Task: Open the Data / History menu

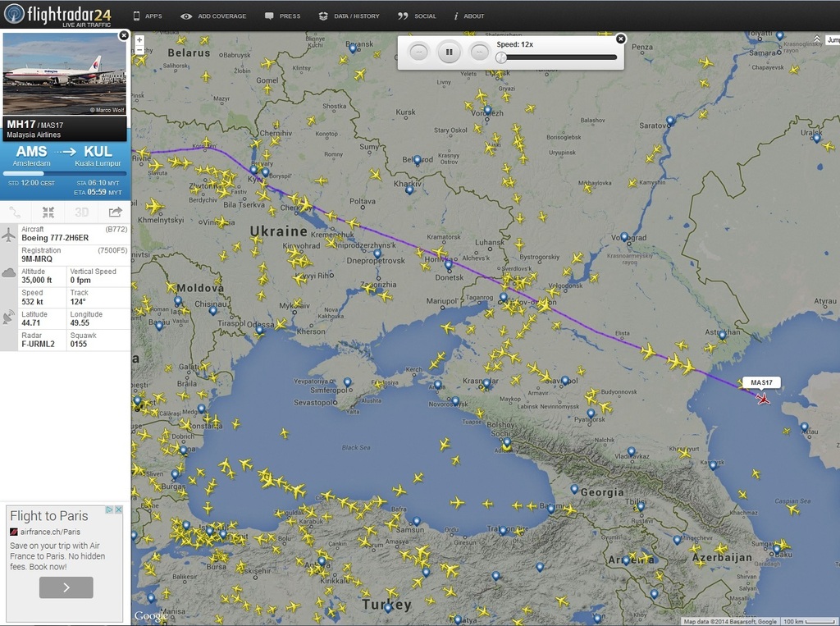Action: (x=349, y=16)
